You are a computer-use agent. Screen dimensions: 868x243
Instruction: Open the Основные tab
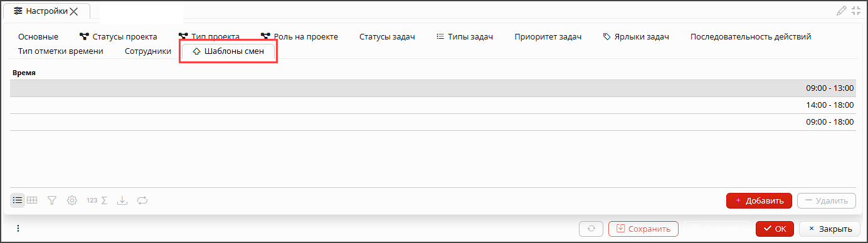38,37
